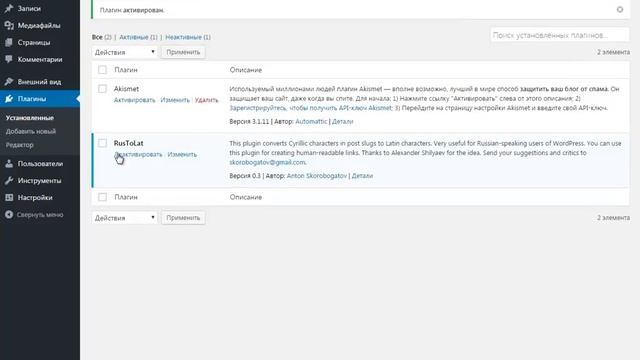Screen dimensions: 640x360
Task: Click the Пользователи user icon
Action: click(9, 163)
